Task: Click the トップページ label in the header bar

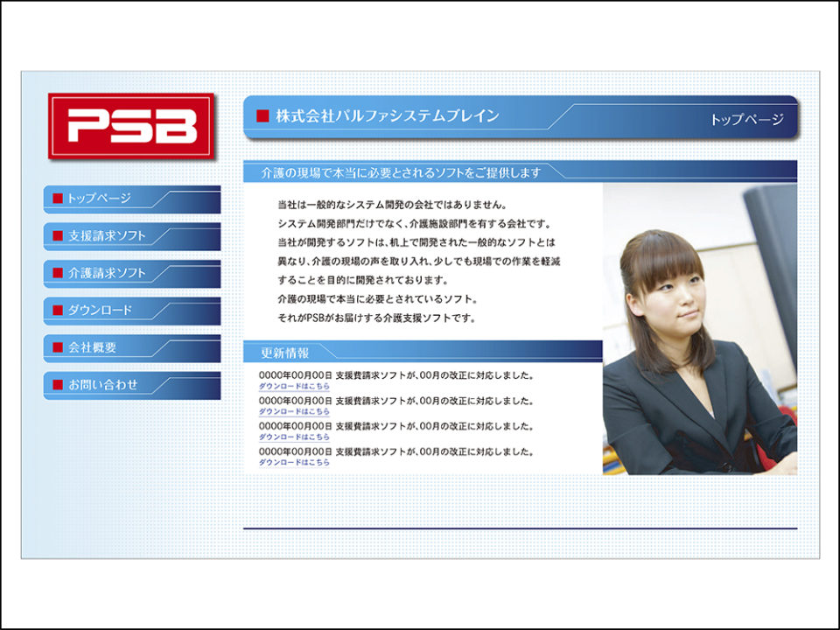Action: tap(746, 120)
